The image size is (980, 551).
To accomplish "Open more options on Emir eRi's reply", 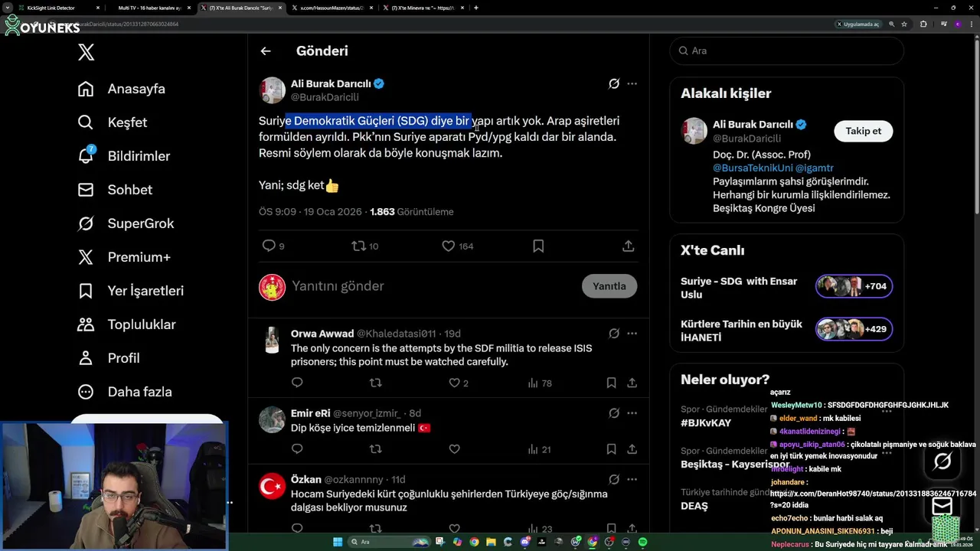I will pos(632,413).
